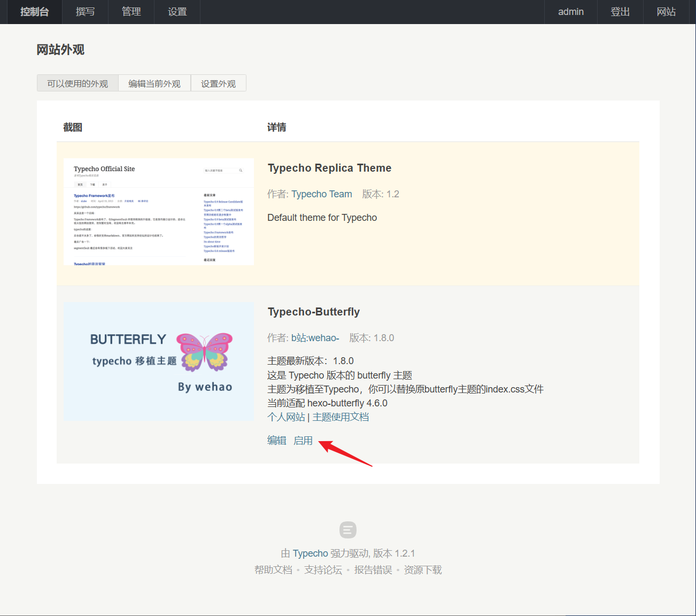The height and width of the screenshot is (616, 696).
Task: Open the 撰写 menu
Action: click(x=85, y=12)
